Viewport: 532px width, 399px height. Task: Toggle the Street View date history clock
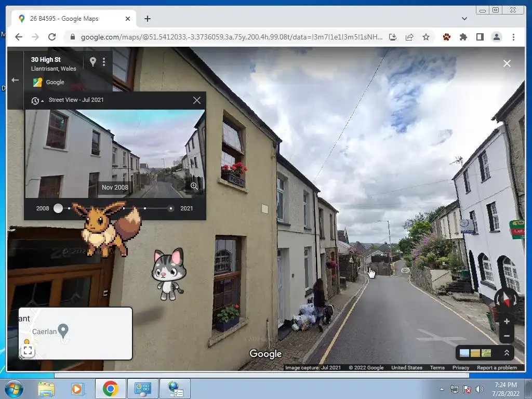coord(37,100)
